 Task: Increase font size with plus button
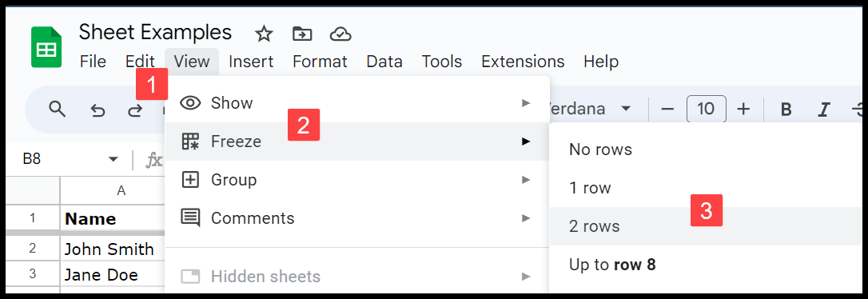pos(743,109)
